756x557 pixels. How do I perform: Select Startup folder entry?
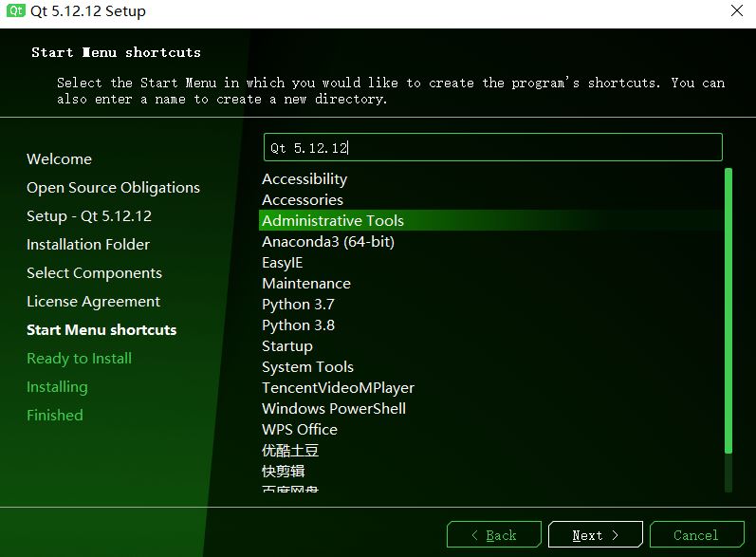491,345
